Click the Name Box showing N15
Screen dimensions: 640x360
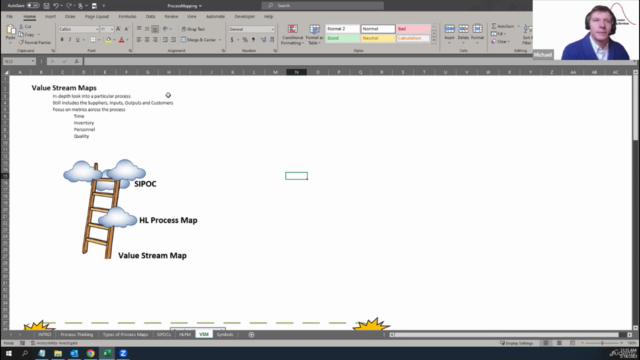coord(19,61)
